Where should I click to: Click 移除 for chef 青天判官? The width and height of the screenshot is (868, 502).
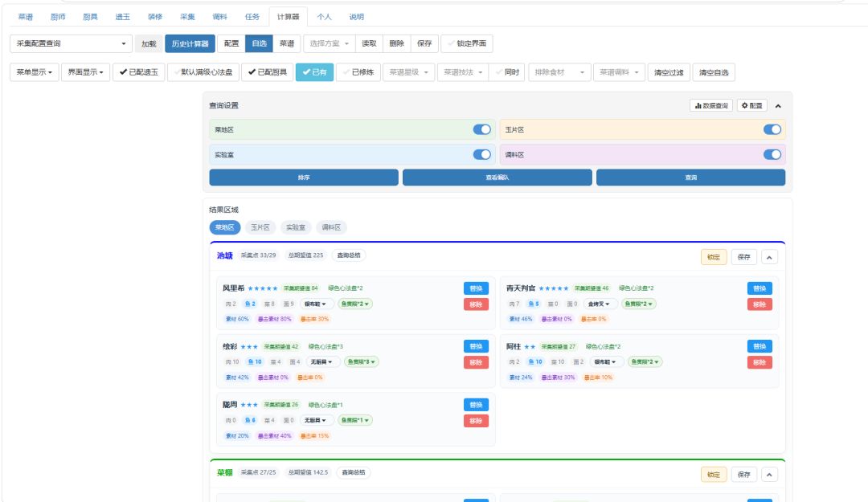pos(759,304)
